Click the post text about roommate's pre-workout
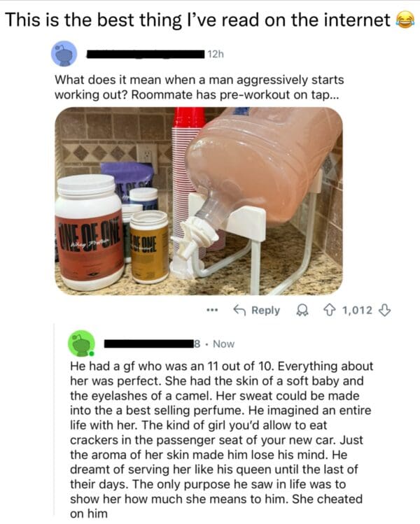 tap(199, 87)
